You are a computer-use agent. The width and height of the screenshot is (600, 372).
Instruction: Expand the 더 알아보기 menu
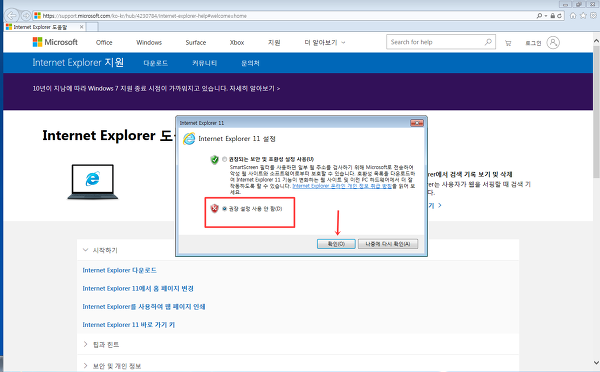pos(325,42)
